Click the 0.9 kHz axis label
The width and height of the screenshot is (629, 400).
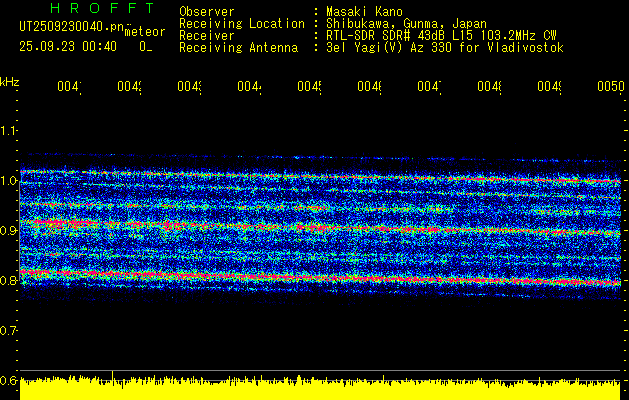click(8, 231)
